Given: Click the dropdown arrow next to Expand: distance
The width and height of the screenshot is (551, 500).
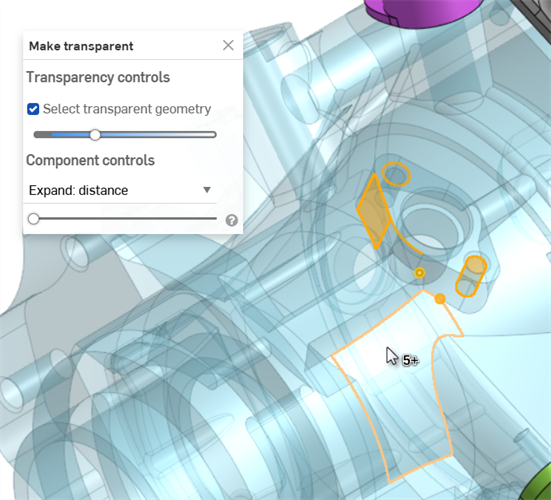Looking at the screenshot, I should (207, 190).
